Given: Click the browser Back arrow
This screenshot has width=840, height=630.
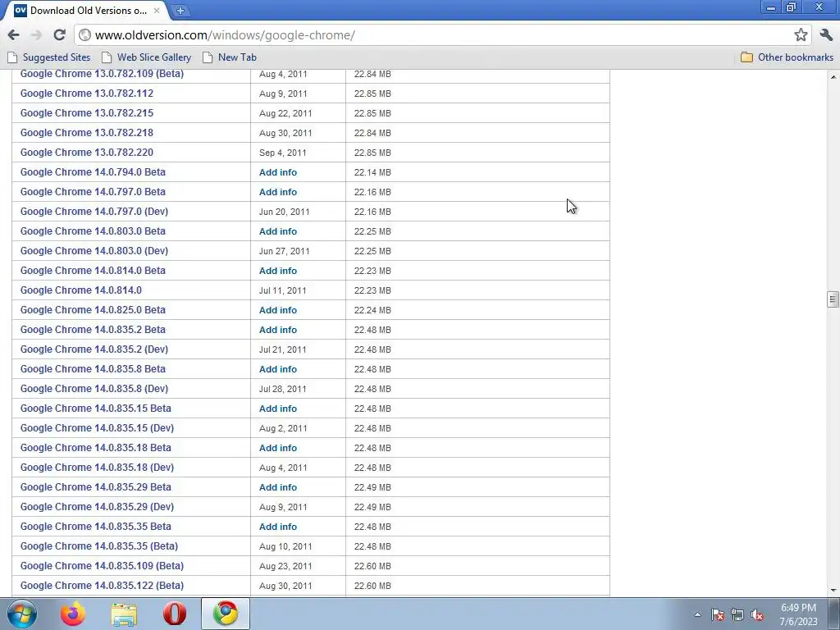Looking at the screenshot, I should pos(14,35).
